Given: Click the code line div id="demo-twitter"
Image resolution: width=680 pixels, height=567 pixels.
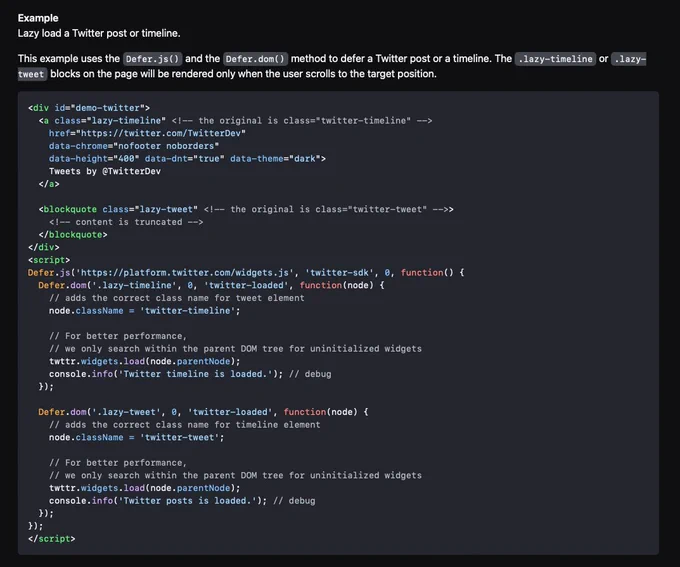Looking at the screenshot, I should [89, 108].
